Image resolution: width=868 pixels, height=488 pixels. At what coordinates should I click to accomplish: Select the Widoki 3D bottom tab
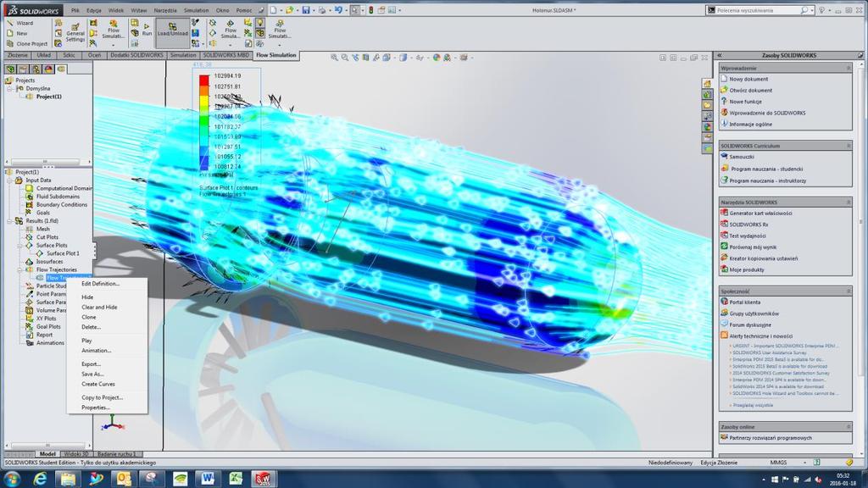click(x=76, y=454)
